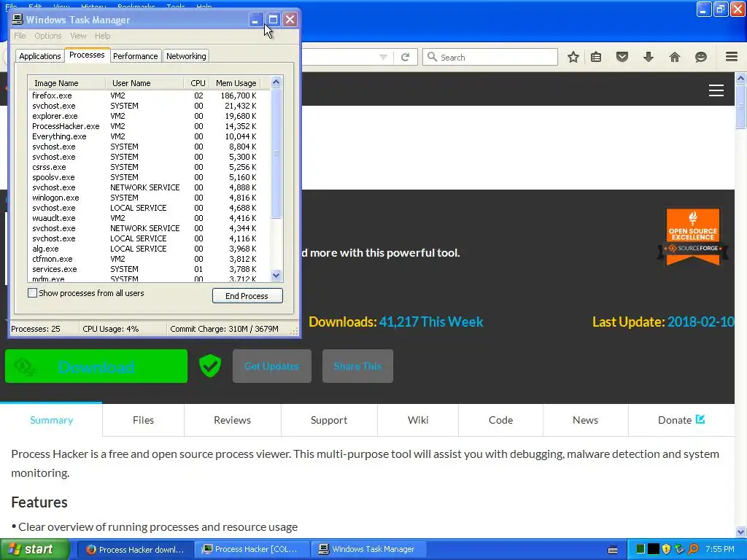The image size is (747, 560).
Task: Click the Open Source Excellence badge
Action: pyautogui.click(x=693, y=237)
